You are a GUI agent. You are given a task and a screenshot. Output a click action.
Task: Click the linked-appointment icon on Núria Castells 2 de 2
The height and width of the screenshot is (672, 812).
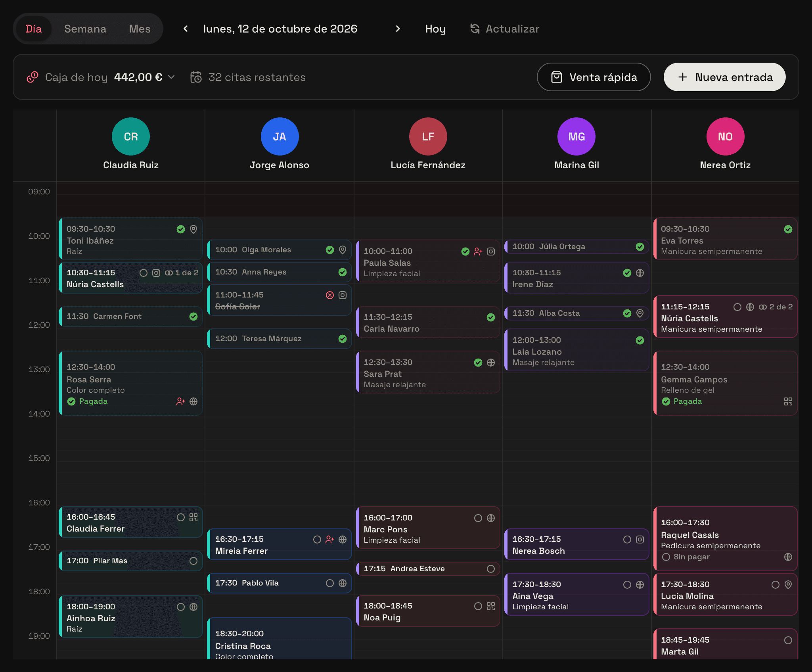point(763,307)
